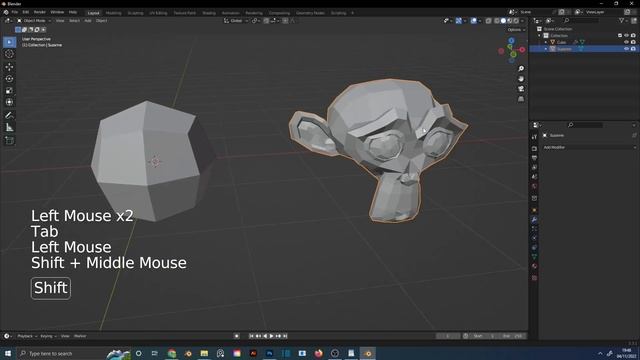640x360 pixels.
Task: Select the Transform tool
Action: [9, 102]
